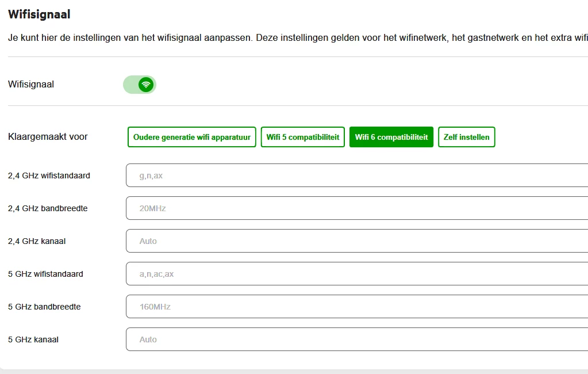Viewport: 588px width, 374px height.
Task: Click the 2,4 GHz wifistandaard label
Action: [x=49, y=175]
